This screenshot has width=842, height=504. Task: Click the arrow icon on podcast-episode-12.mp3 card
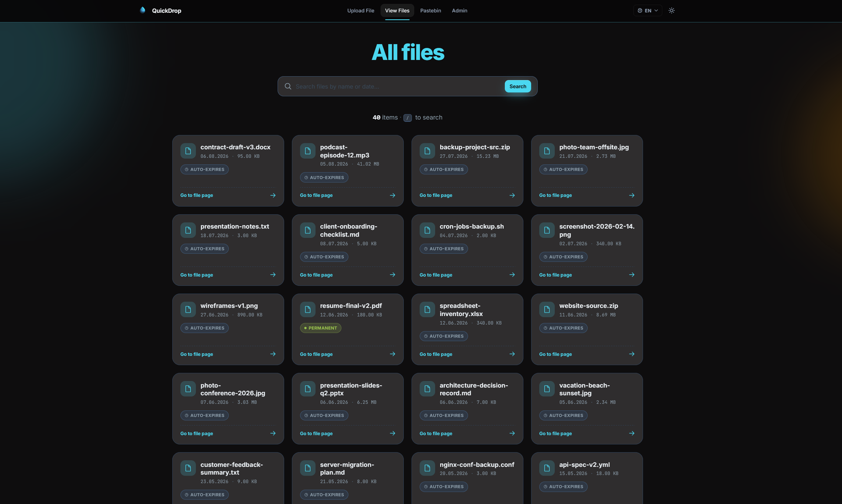(x=392, y=195)
